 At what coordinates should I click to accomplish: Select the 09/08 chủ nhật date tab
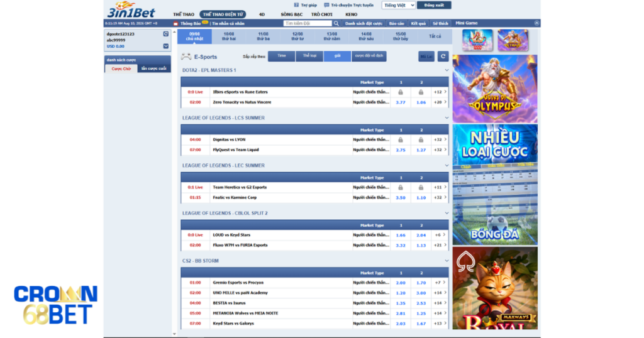[x=194, y=36]
